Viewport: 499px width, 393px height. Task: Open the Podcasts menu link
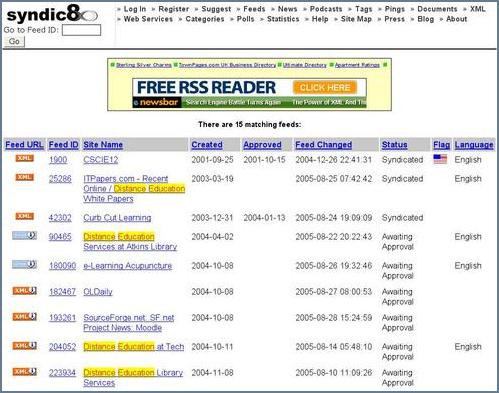[x=326, y=9]
